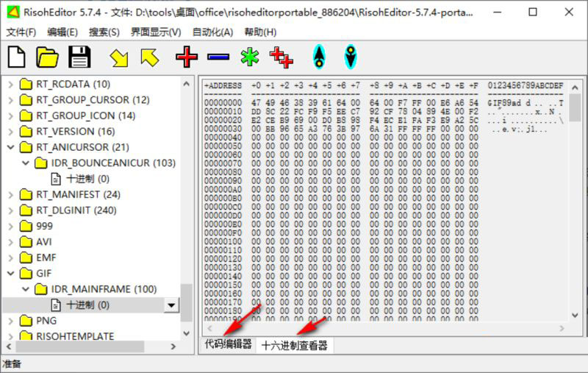The width and height of the screenshot is (588, 373).
Task: Select the PNG tree item
Action: [46, 321]
